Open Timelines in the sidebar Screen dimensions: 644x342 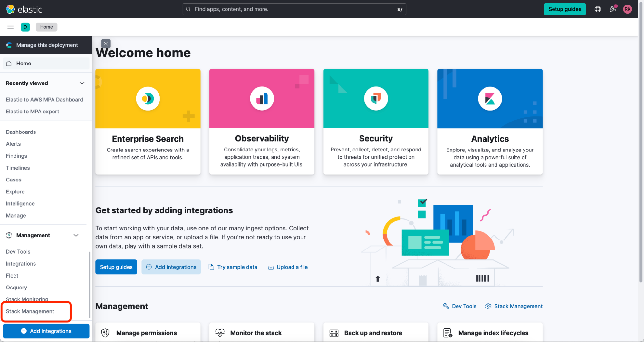(x=18, y=168)
